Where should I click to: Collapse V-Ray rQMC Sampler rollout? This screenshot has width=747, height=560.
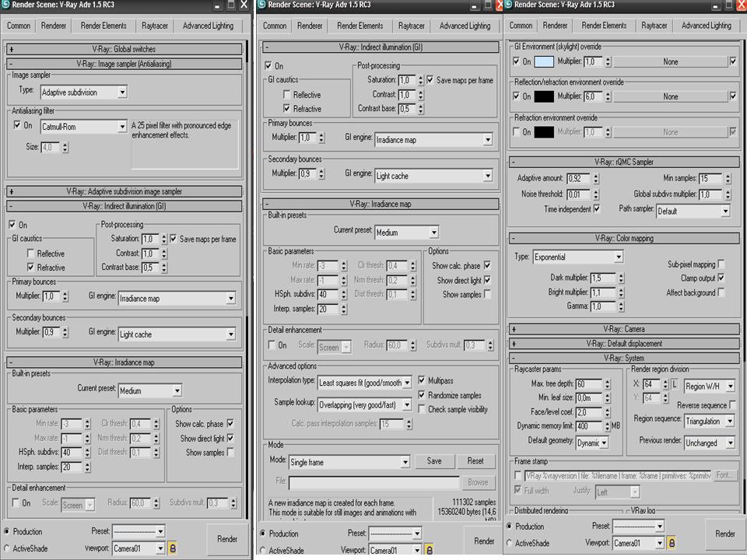[624, 162]
